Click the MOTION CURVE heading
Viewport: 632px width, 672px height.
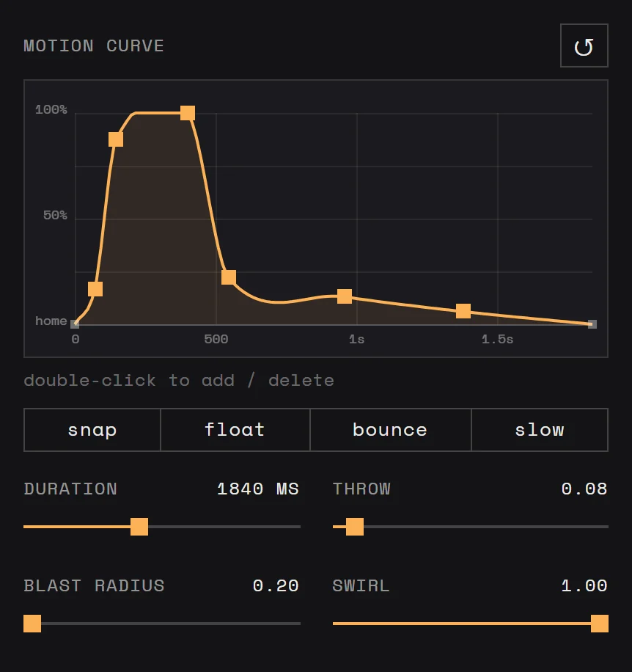(94, 46)
